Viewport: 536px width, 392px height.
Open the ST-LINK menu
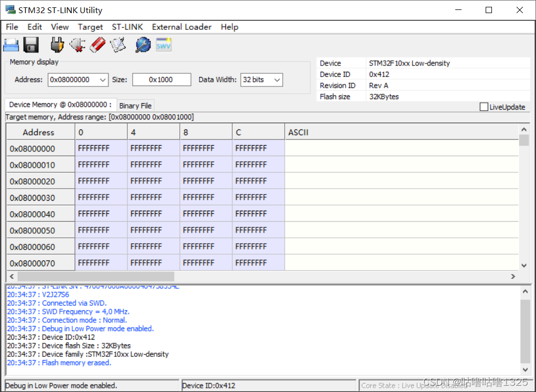coord(127,27)
